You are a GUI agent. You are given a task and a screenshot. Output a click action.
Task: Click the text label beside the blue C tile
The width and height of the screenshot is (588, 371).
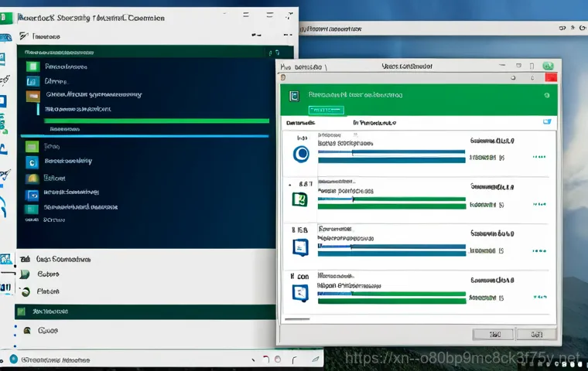(68, 161)
